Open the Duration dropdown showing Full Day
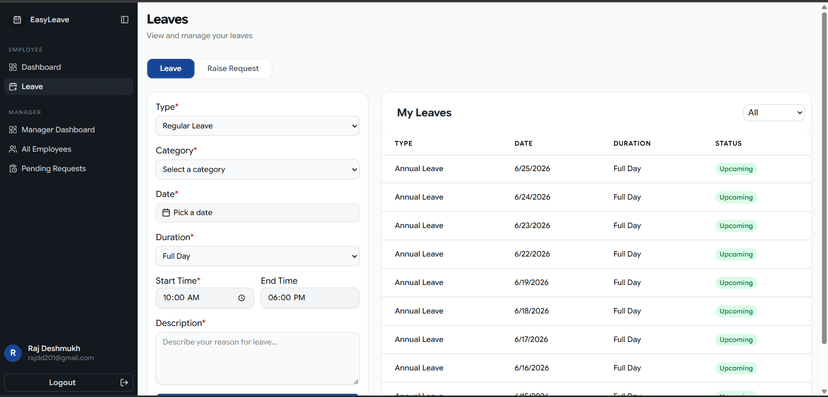Viewport: 828px width, 397px height. tap(258, 256)
